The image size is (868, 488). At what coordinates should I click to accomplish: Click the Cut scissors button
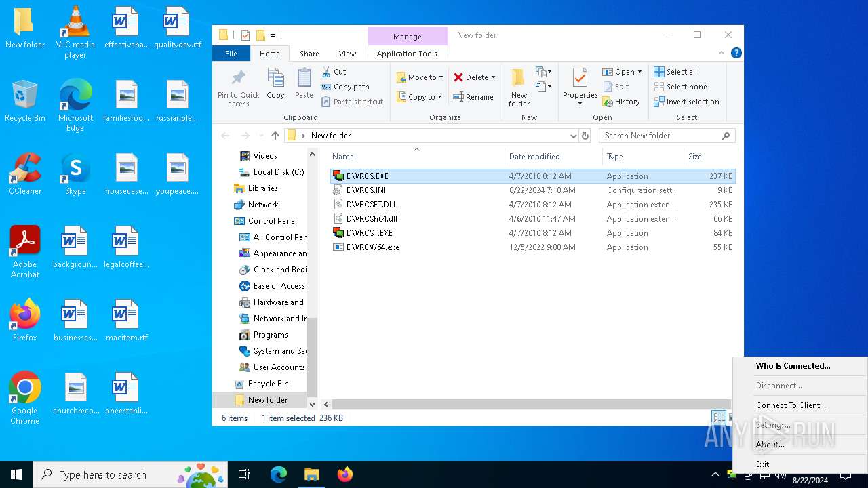tap(334, 72)
